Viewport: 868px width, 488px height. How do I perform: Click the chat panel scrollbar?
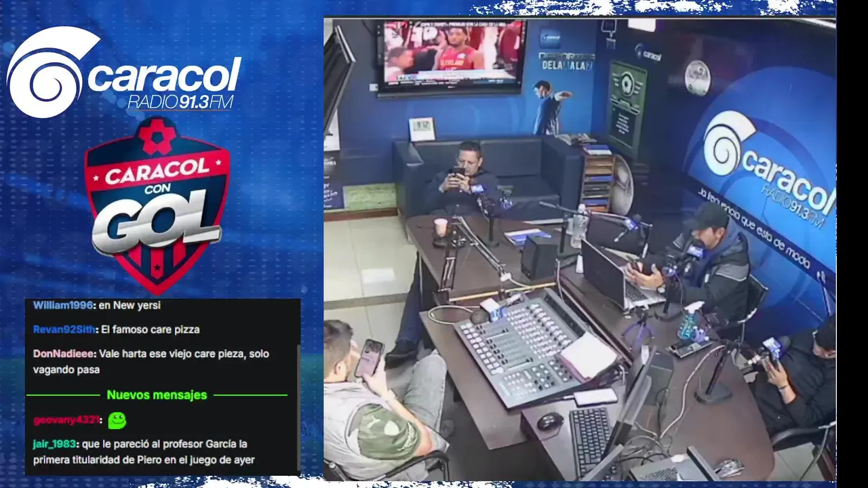pyautogui.click(x=298, y=407)
